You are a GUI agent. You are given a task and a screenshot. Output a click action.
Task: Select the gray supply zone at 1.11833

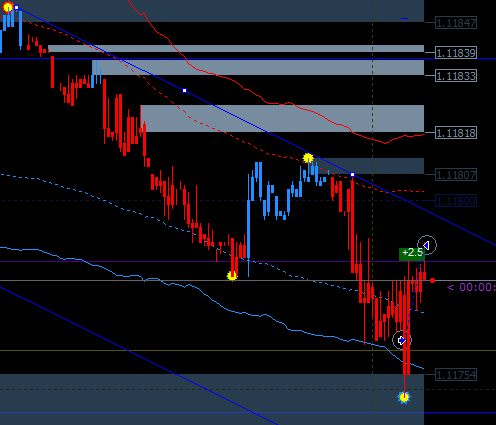pos(258,67)
